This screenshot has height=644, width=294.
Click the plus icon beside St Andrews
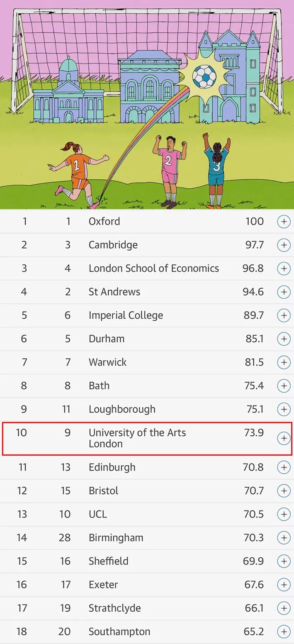[x=284, y=292]
